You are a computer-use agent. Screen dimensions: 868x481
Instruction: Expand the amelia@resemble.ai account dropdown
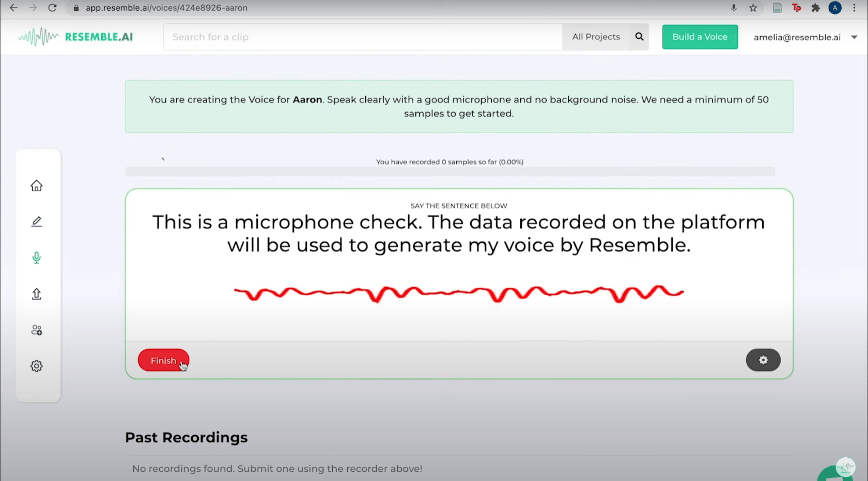[x=805, y=37]
